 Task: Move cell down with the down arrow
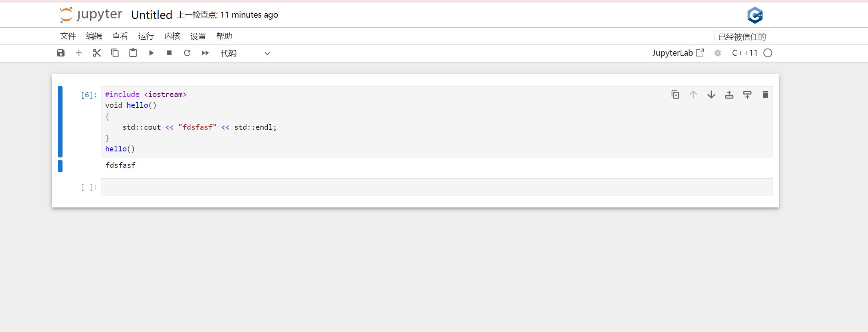[x=711, y=95]
